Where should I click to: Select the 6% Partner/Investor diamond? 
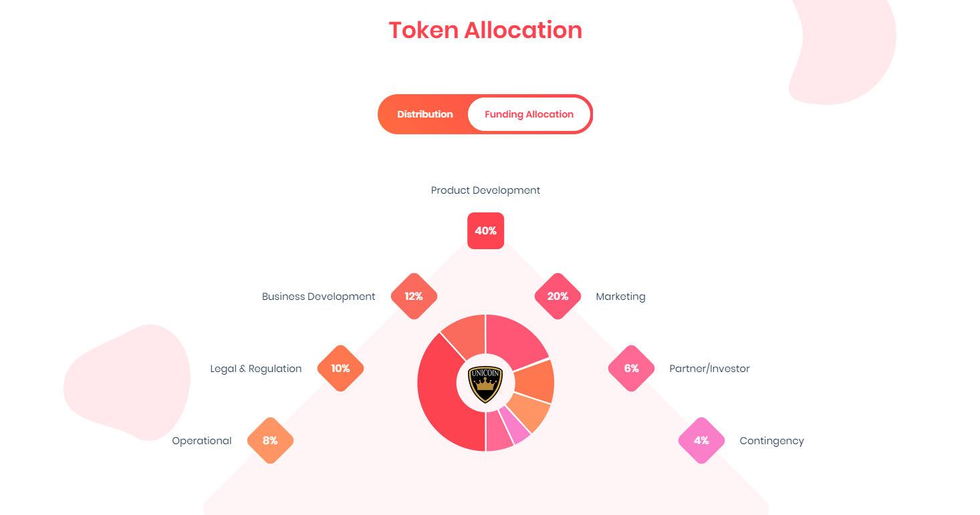(631, 368)
